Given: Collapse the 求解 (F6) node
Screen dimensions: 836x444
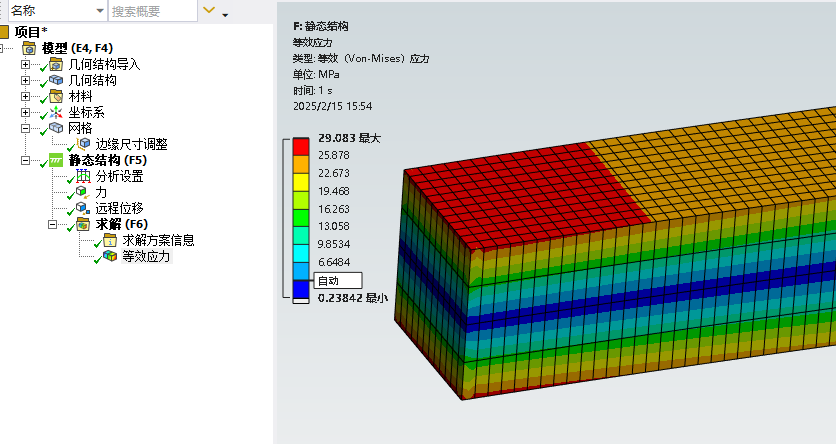Looking at the screenshot, I should pyautogui.click(x=52, y=224).
